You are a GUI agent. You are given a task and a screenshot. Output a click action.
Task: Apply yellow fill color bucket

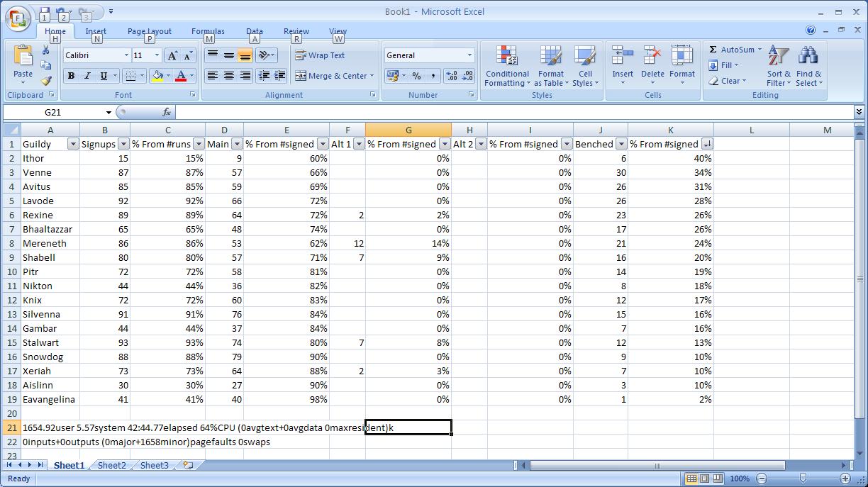click(x=157, y=76)
